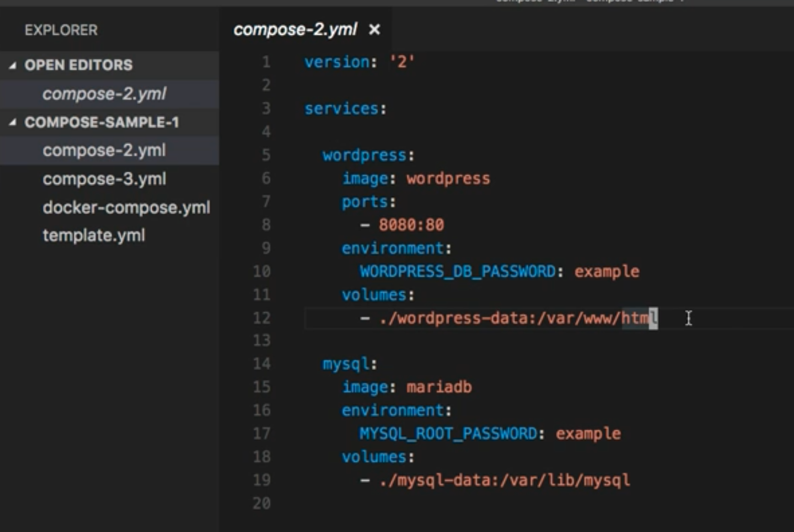
Task: Click volumes key on line 18
Action: [x=374, y=457]
